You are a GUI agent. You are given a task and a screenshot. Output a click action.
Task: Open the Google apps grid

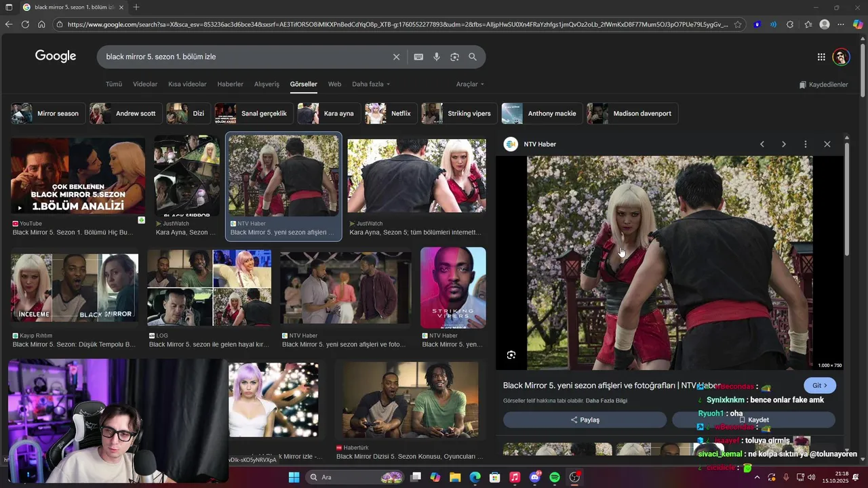click(x=821, y=57)
